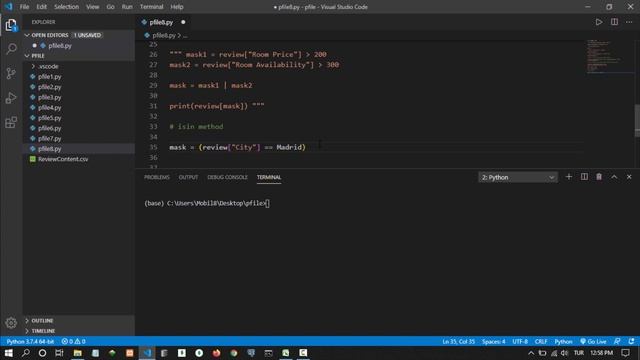Open Firefox from the taskbar
This screenshot has width=640, height=360.
216,353
